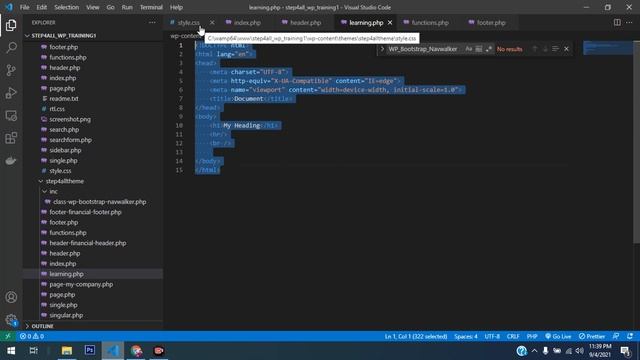Open the Manage gear icon
Screen dimensions: 640x360
pos(11,320)
